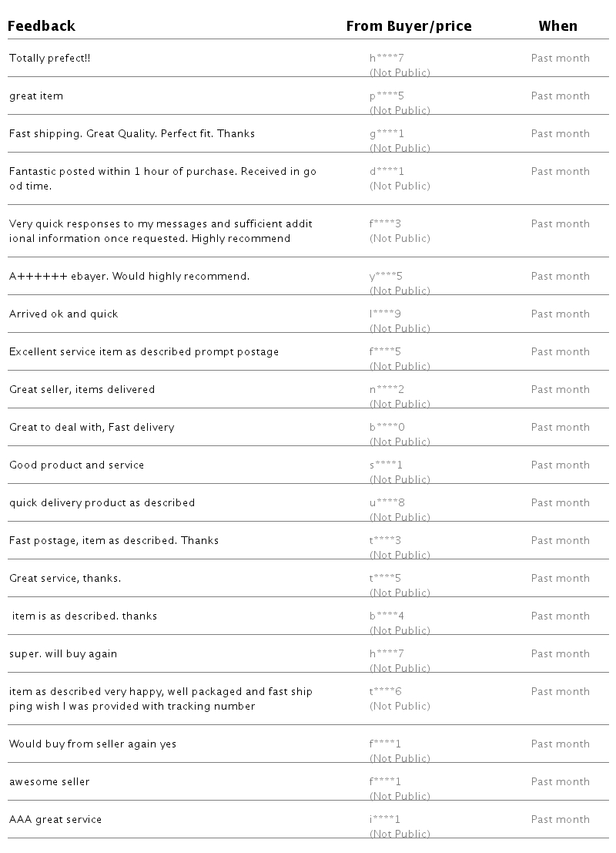Viewport: 616px width, 853px height.
Task: Click buyer ID b****0
Action: coord(387,427)
